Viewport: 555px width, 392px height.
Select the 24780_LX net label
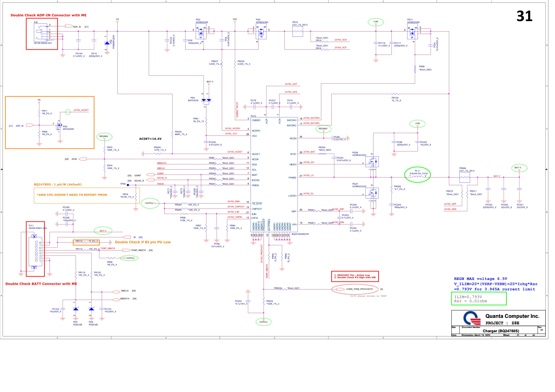[308, 175]
